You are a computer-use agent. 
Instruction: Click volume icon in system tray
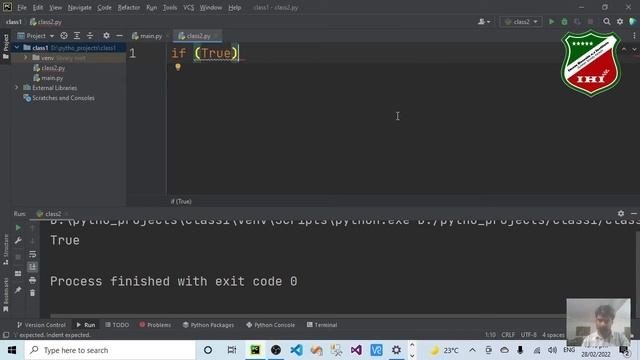[552, 350]
